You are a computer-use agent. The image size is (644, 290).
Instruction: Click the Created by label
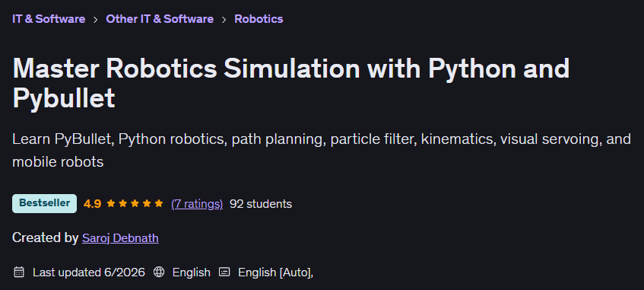pyautogui.click(x=45, y=237)
